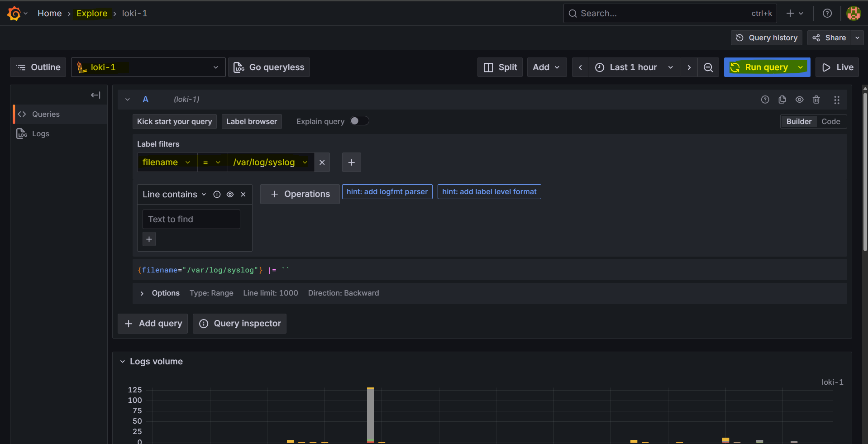The image size is (868, 444).
Task: Switch query editor to Code mode
Action: (x=831, y=121)
